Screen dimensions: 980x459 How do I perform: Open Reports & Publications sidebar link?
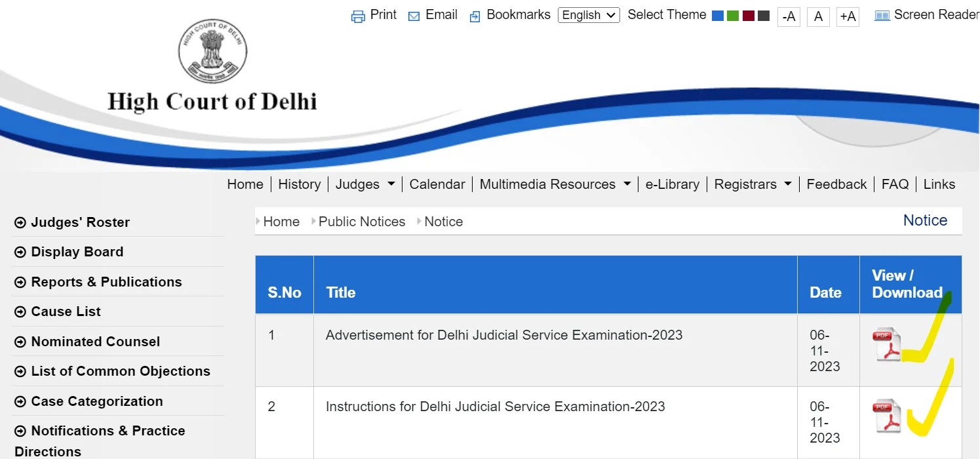click(107, 282)
